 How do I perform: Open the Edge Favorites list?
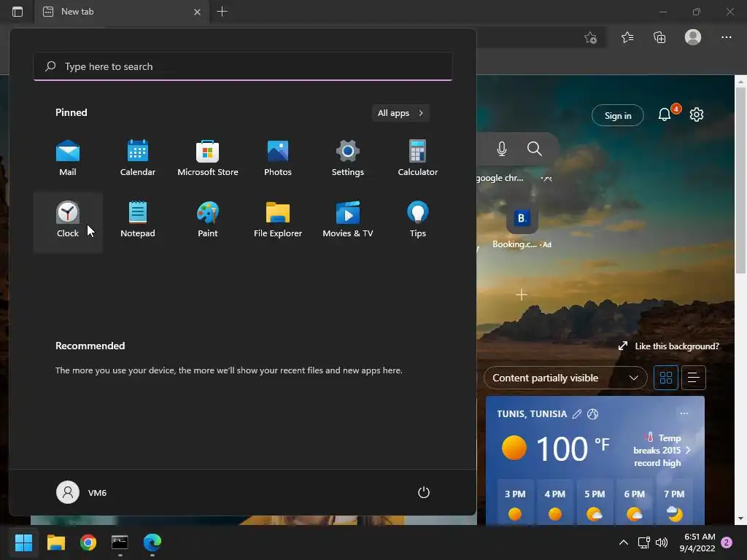click(x=627, y=37)
